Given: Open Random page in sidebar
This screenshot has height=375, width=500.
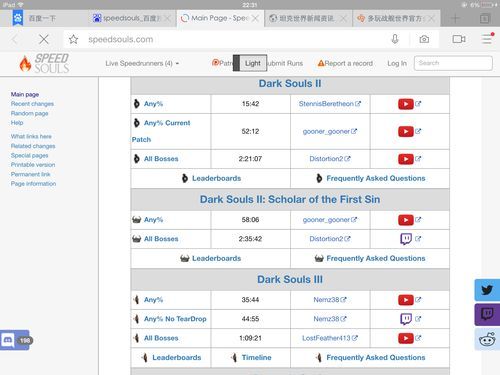Looking at the screenshot, I should (x=29, y=113).
